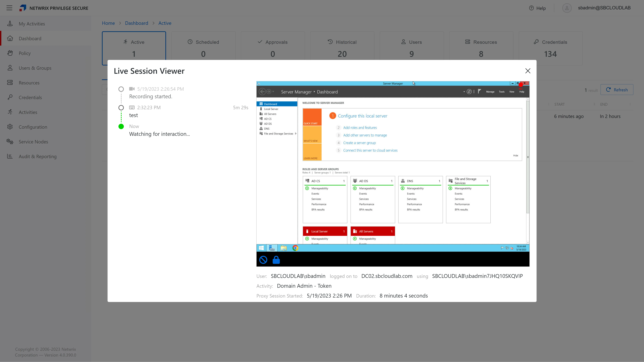This screenshot has width=644, height=362.
Task: Click Add other servers to manage
Action: [365, 135]
